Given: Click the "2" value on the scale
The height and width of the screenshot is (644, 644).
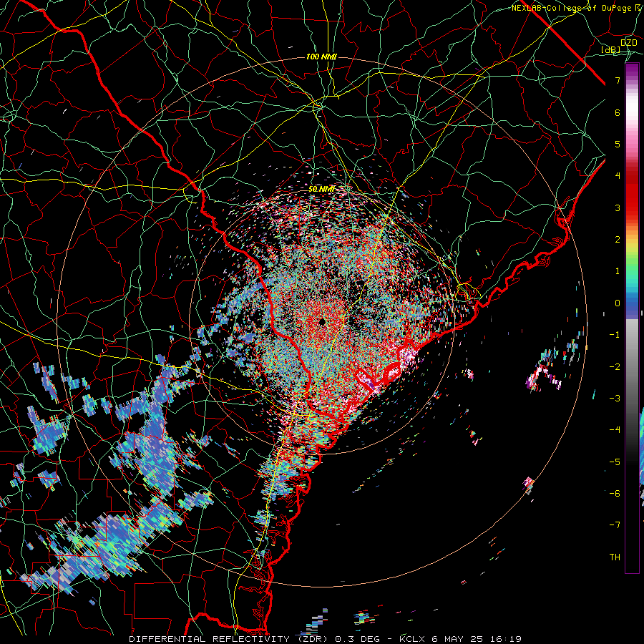Looking at the screenshot, I should 618,240.
